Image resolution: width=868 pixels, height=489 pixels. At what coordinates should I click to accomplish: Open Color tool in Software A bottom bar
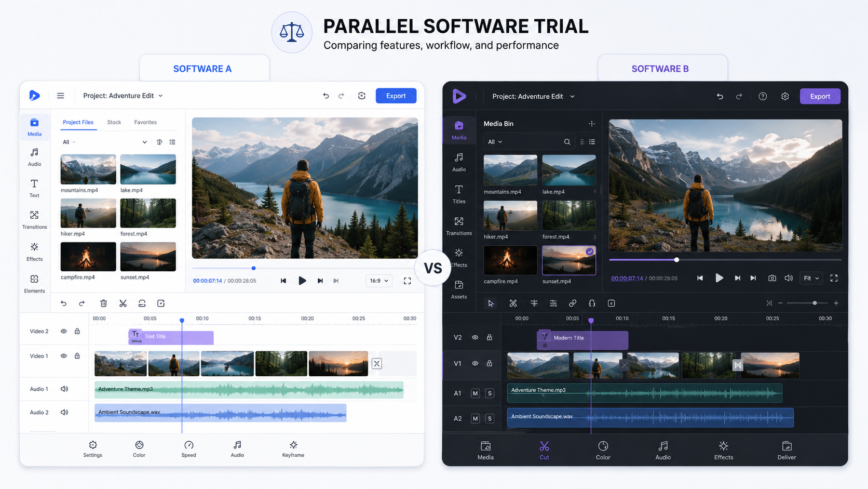click(139, 449)
